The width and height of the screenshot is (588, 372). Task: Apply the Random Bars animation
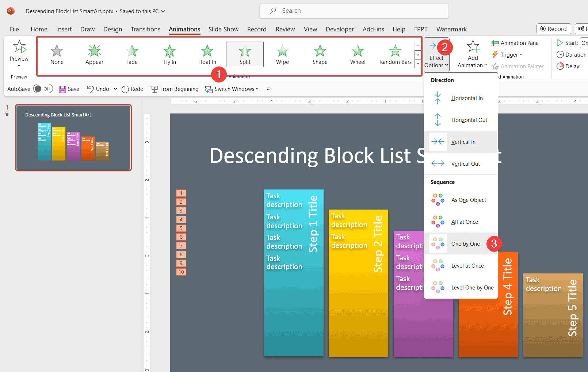point(395,54)
